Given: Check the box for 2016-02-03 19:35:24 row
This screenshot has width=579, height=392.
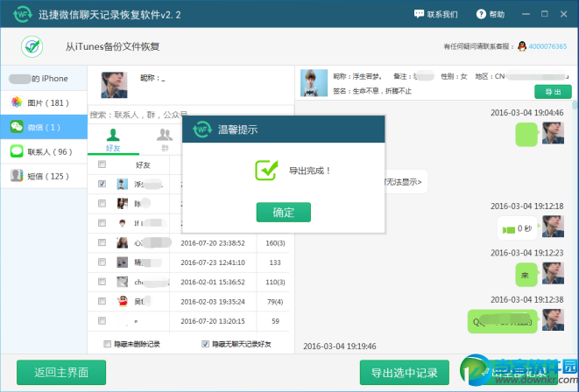Looking at the screenshot, I should pos(102,301).
